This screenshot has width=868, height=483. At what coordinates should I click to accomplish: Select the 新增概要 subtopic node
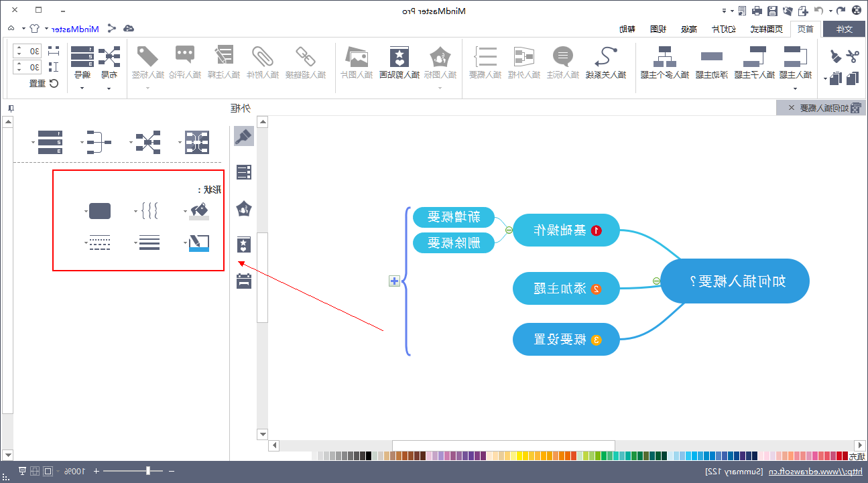(x=454, y=217)
